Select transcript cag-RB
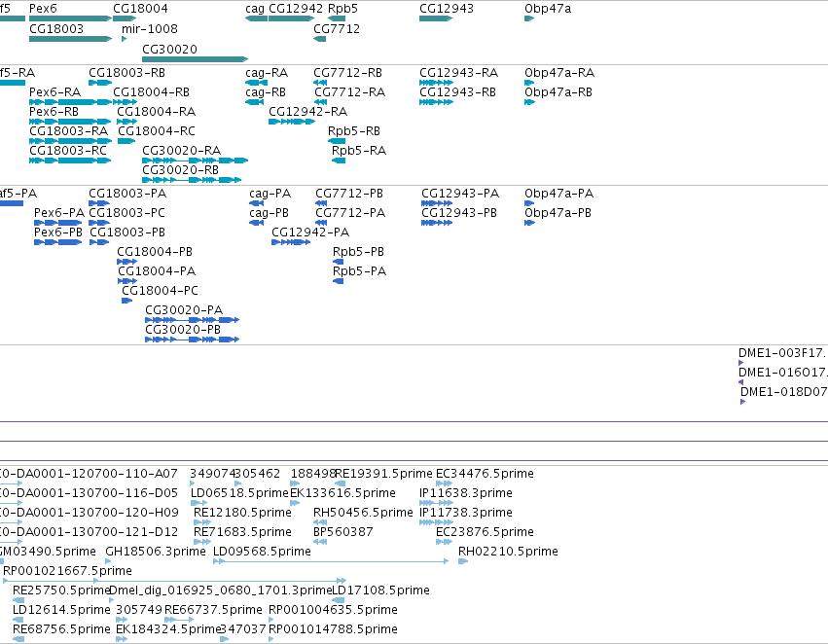828x644 pixels. (x=266, y=91)
